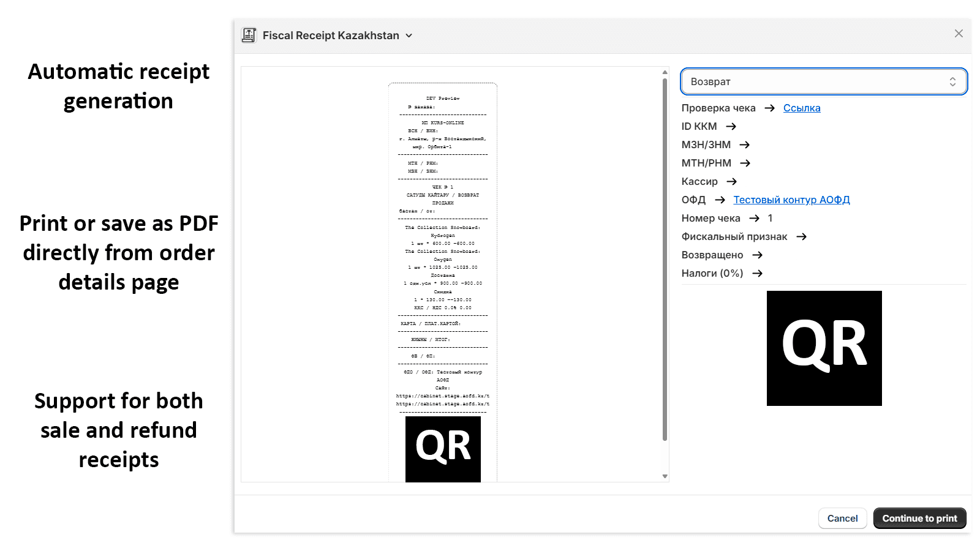Click the large QR code image
Viewport: 980px width, 551px height.
click(824, 348)
